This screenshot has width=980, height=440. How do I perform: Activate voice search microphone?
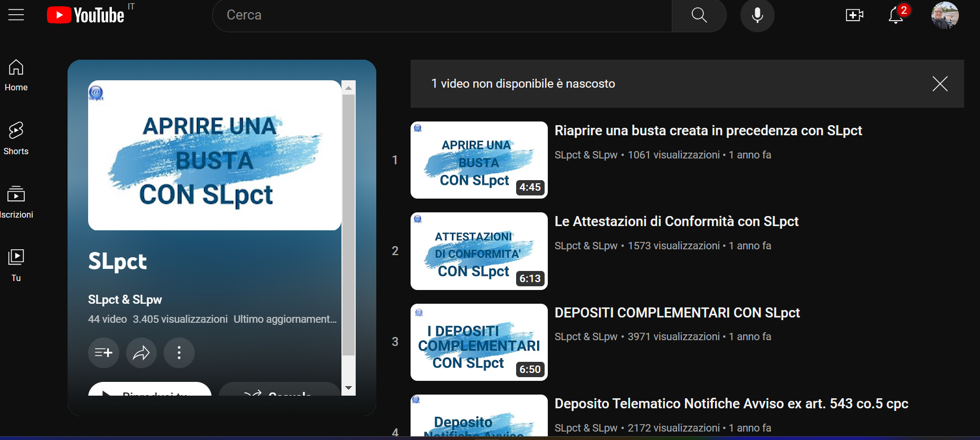[757, 15]
